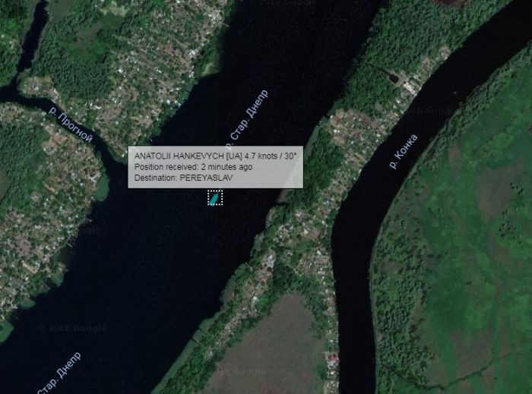Viewport: 532px width, 394px height.
Task: Click the gray tooltip box background
Action: pos(215,167)
